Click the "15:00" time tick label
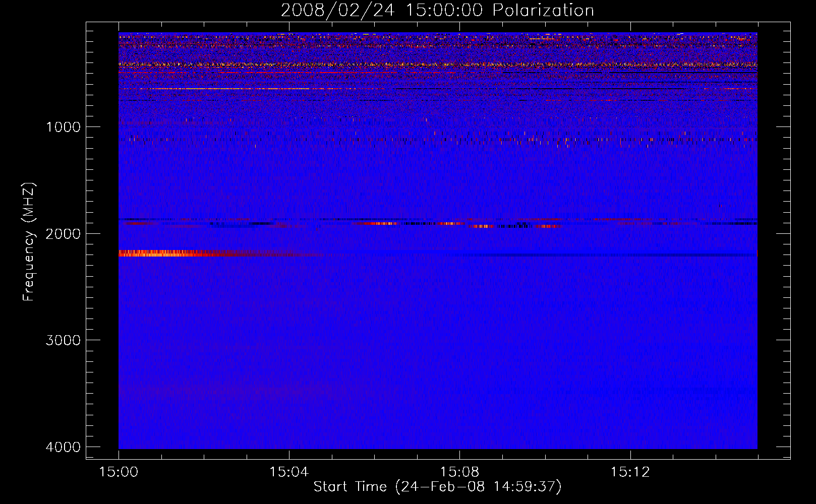 (119, 472)
